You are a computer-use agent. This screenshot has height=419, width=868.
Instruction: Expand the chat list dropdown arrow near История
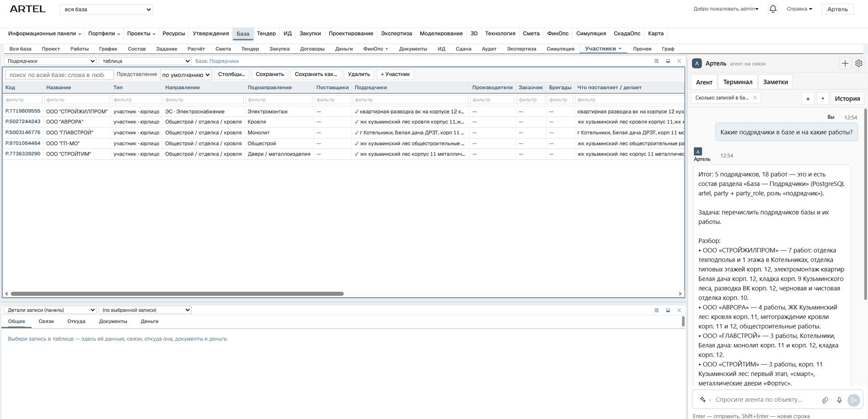[823, 99]
